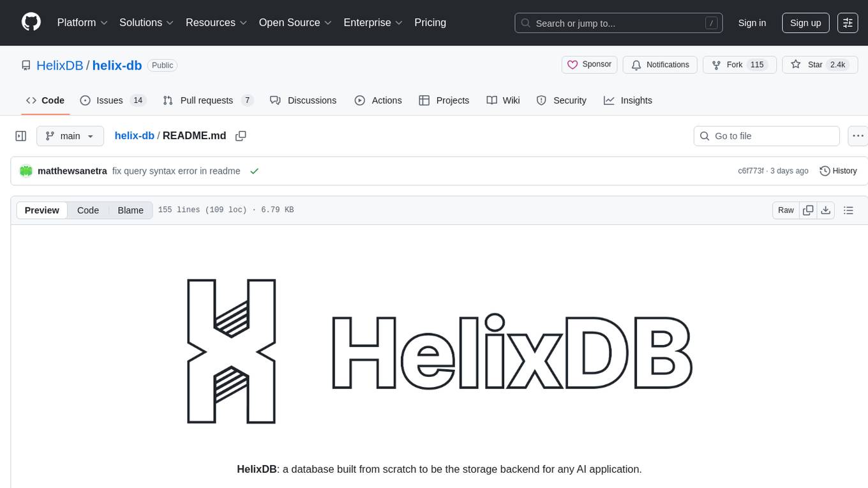Switch to the Wiki tab
Screen dimensions: 868x488
click(x=503, y=100)
